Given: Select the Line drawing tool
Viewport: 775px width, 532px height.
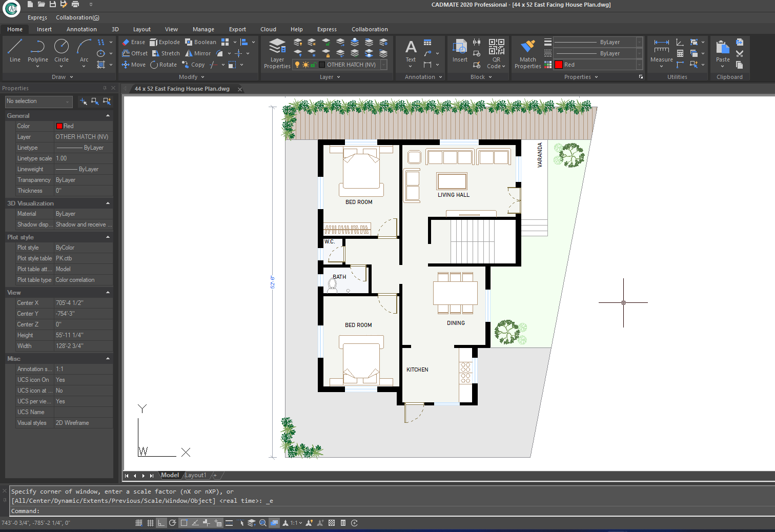Looking at the screenshot, I should [15, 50].
